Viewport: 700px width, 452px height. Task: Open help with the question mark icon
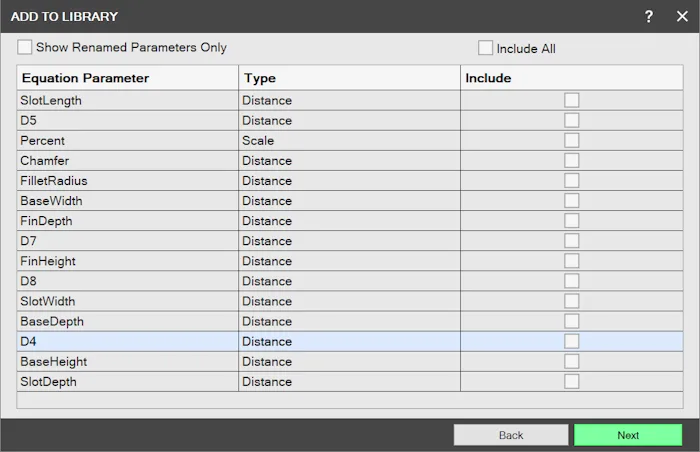coord(649,17)
